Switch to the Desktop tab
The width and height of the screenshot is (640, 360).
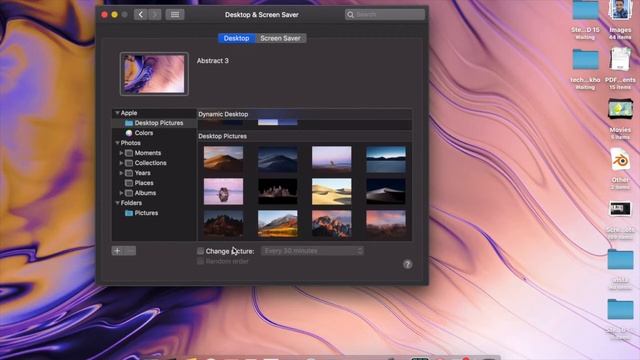pos(236,38)
